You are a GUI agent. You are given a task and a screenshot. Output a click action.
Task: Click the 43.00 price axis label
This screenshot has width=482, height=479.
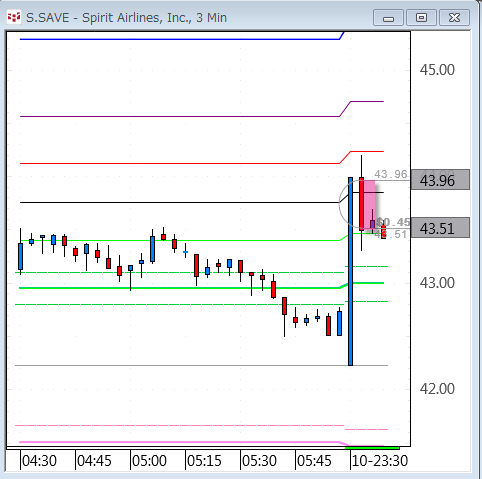click(437, 283)
